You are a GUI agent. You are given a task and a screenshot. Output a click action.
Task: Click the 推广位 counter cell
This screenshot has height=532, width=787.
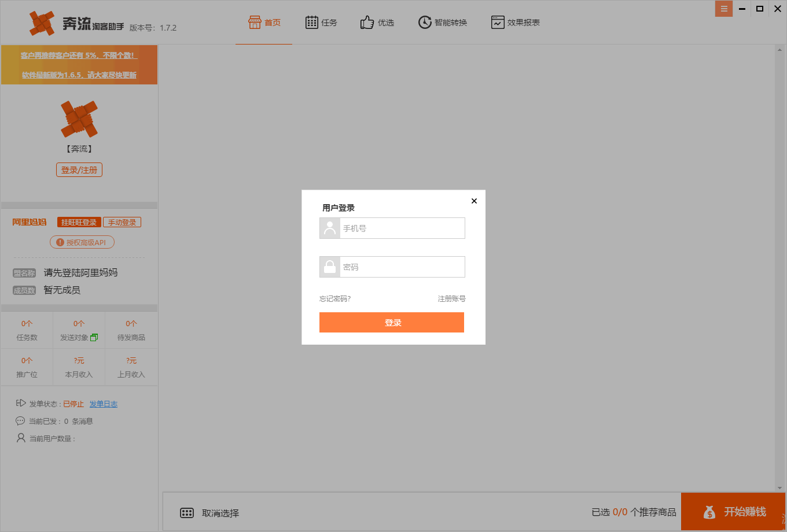coord(27,368)
